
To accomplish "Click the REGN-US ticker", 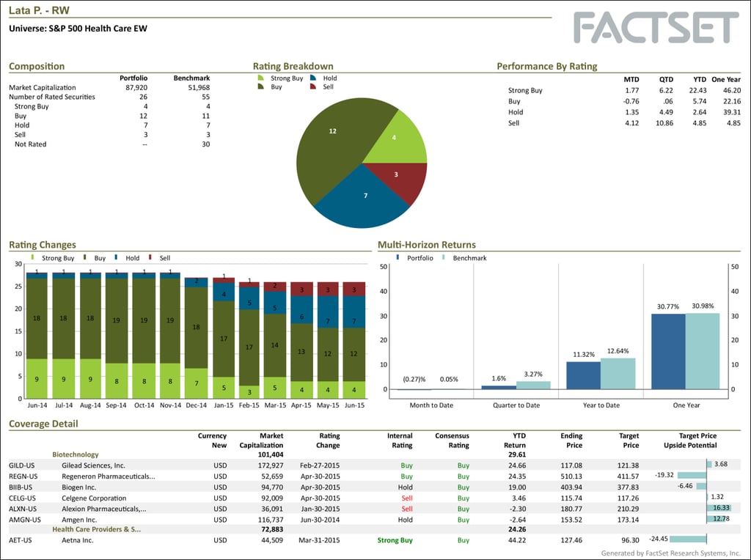I will pyautogui.click(x=23, y=476).
